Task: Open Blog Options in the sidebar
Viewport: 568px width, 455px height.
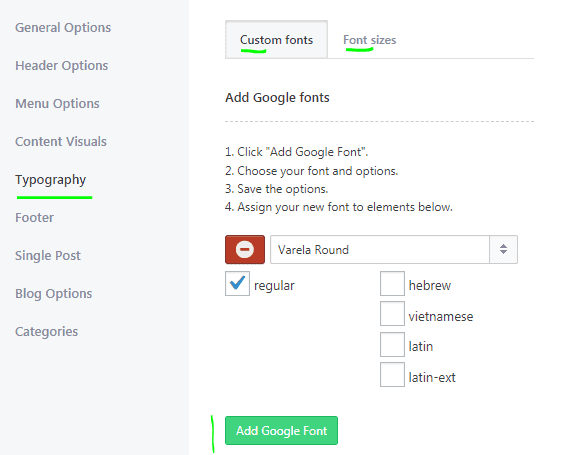Action: click(54, 294)
